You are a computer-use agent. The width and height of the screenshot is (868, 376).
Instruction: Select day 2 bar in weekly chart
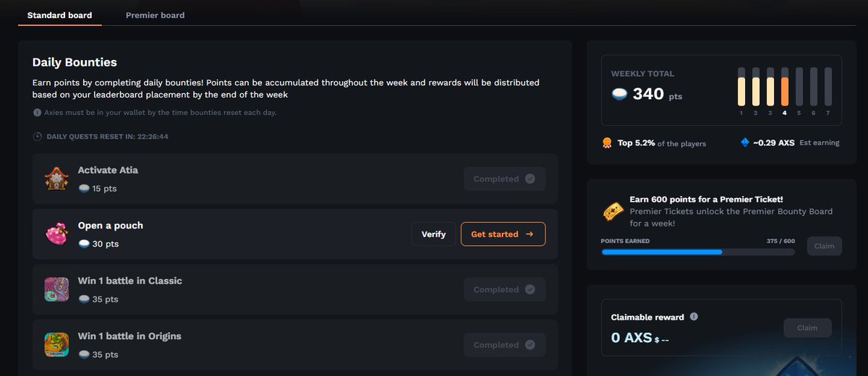click(x=756, y=87)
